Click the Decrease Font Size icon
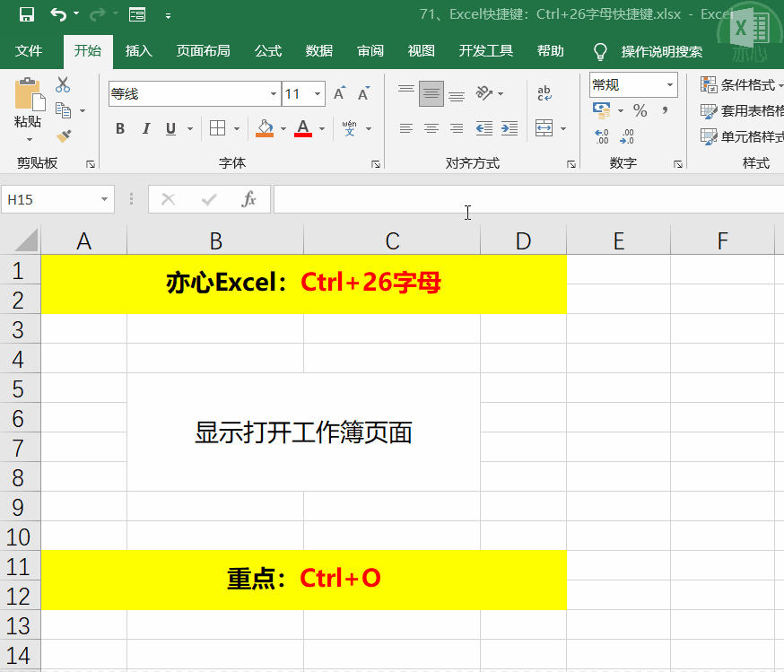 (x=363, y=93)
